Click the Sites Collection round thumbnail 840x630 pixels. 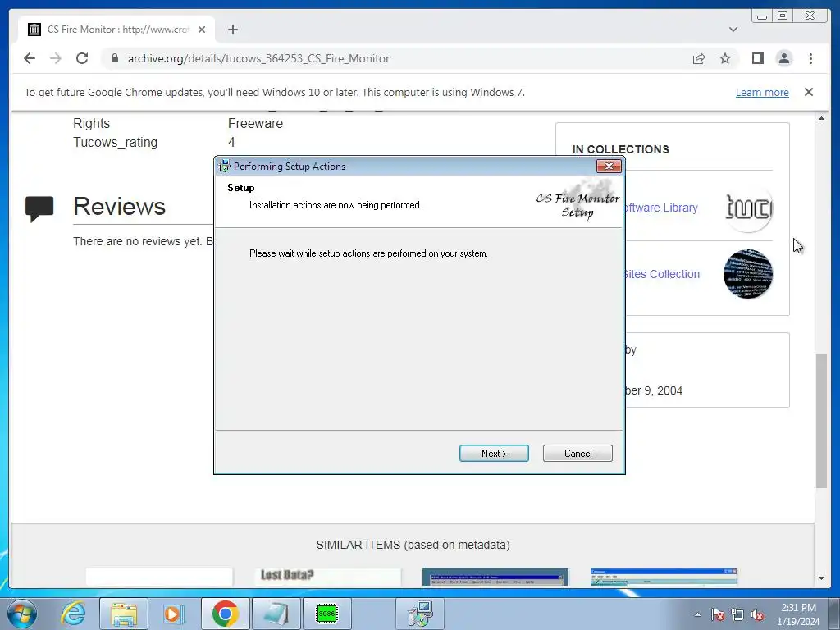coord(748,274)
